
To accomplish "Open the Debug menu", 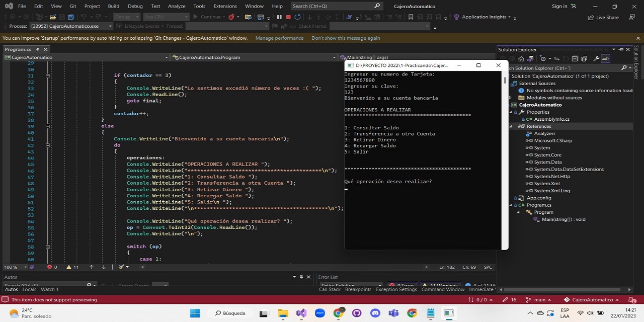I will (x=134, y=6).
